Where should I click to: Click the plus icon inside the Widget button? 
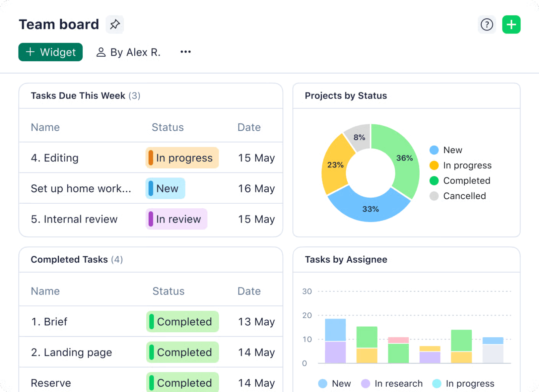coord(30,52)
